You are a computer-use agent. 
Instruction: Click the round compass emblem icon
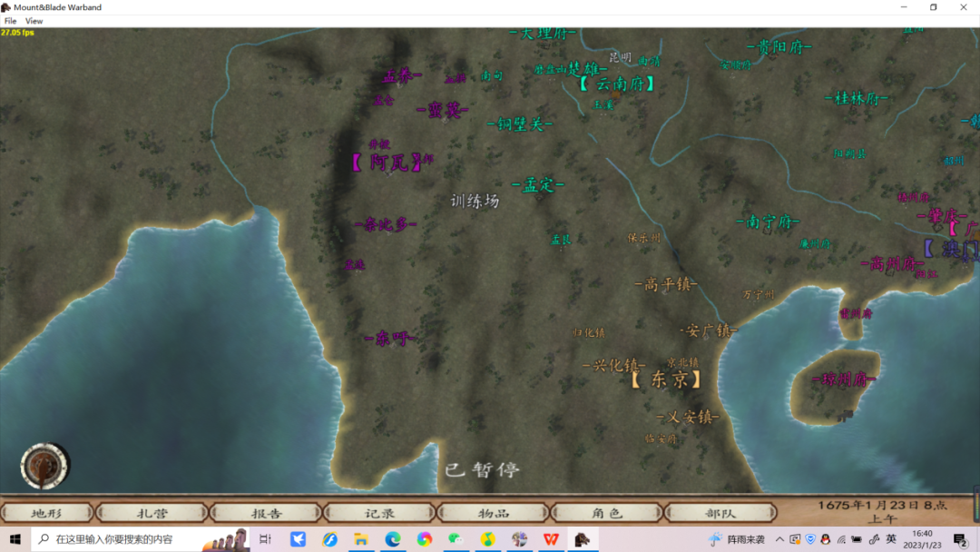click(44, 467)
